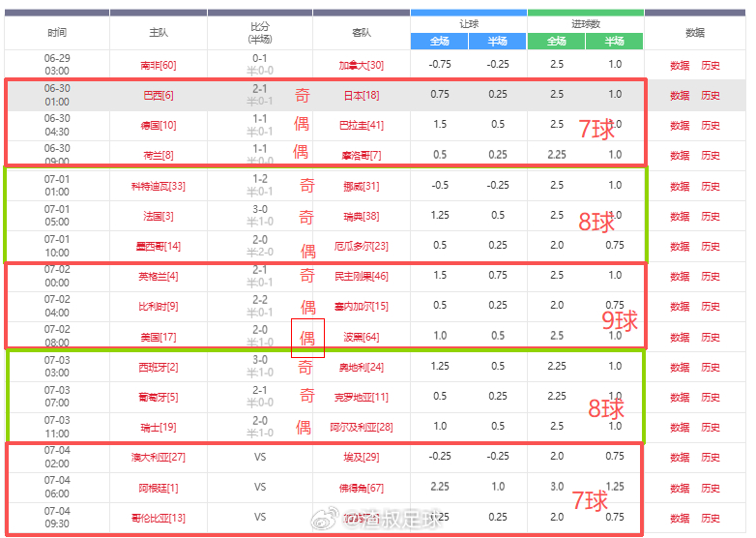The width and height of the screenshot is (756, 538).
Task: Open home team 南非[60] link
Action: pyautogui.click(x=159, y=65)
